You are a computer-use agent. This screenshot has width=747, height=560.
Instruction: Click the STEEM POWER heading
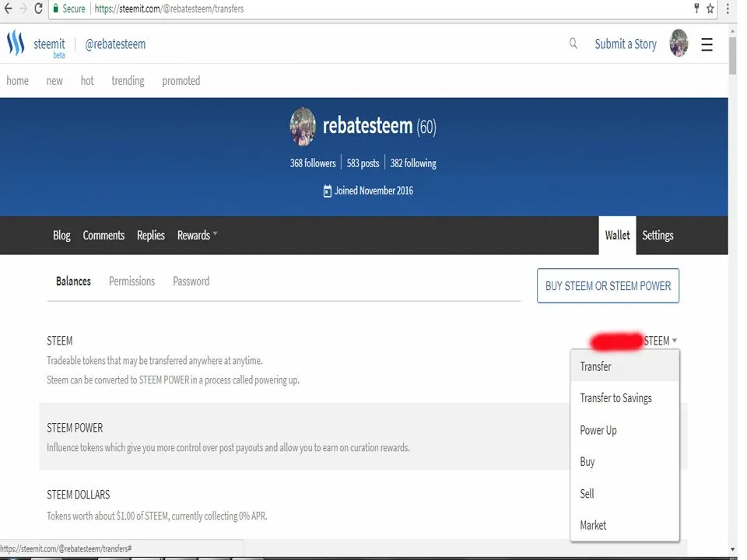pyautogui.click(x=75, y=428)
